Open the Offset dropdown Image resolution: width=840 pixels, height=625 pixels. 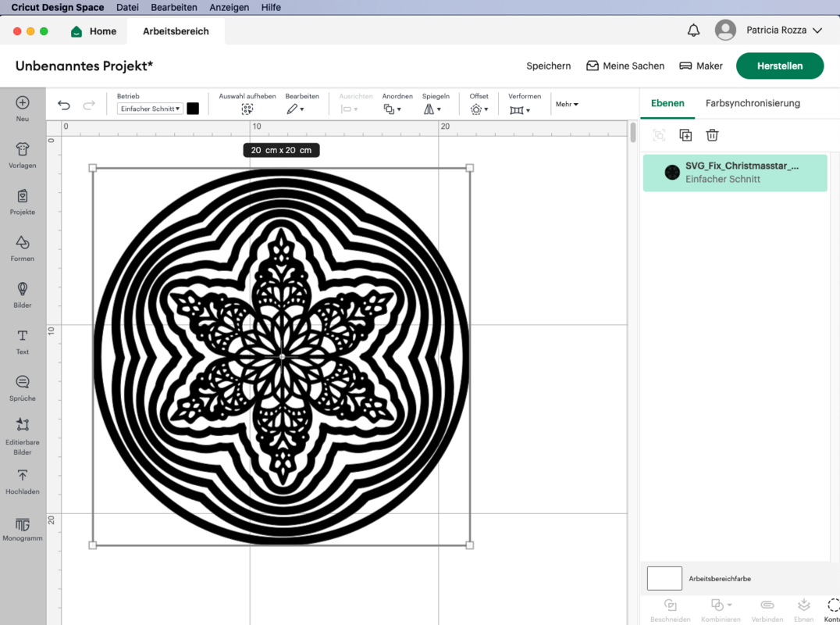pos(479,109)
